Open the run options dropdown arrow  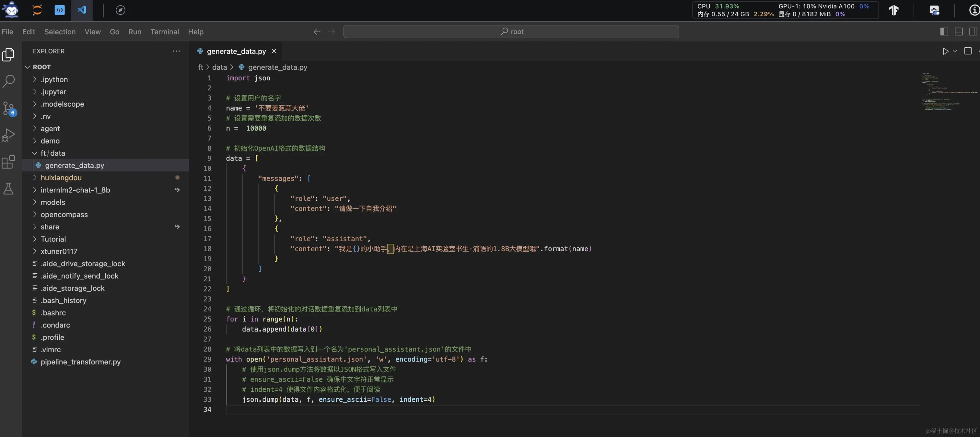[x=955, y=51]
